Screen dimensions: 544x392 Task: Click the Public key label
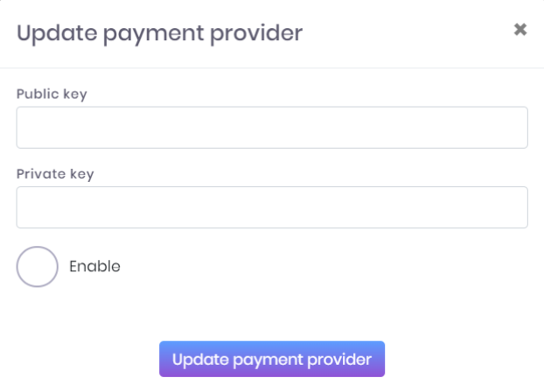tap(52, 94)
